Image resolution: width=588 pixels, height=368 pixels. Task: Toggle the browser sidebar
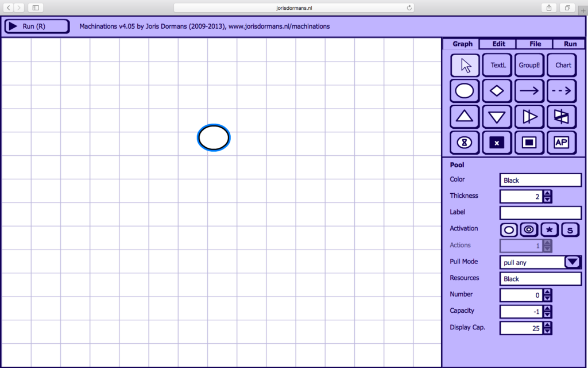[36, 7]
